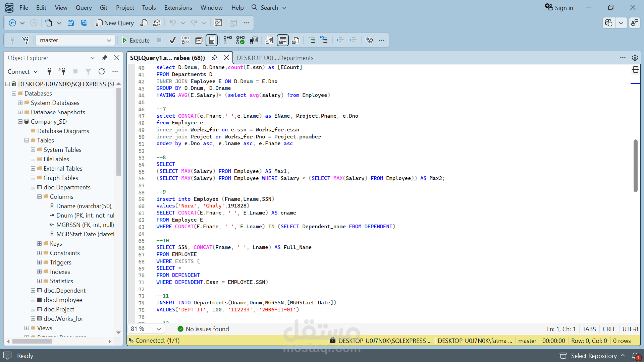Image resolution: width=644 pixels, height=362 pixels.
Task: Save the current query file
Action: 70,23
